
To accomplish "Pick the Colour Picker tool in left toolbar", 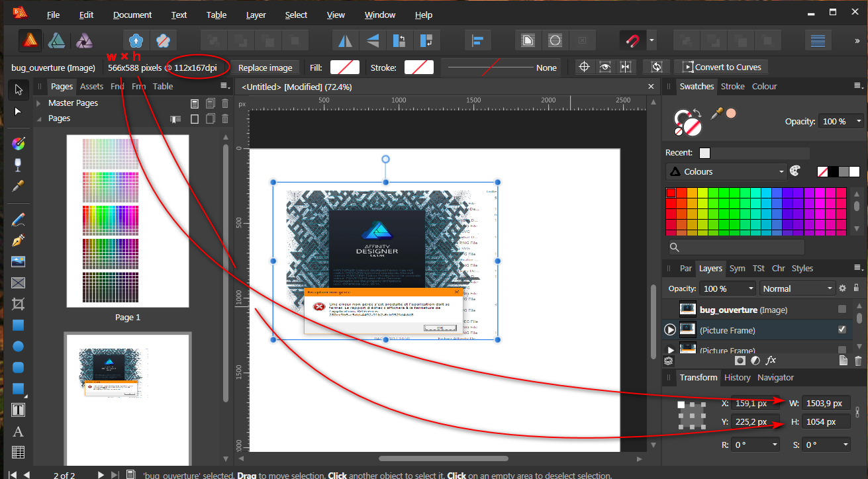I will (x=19, y=186).
